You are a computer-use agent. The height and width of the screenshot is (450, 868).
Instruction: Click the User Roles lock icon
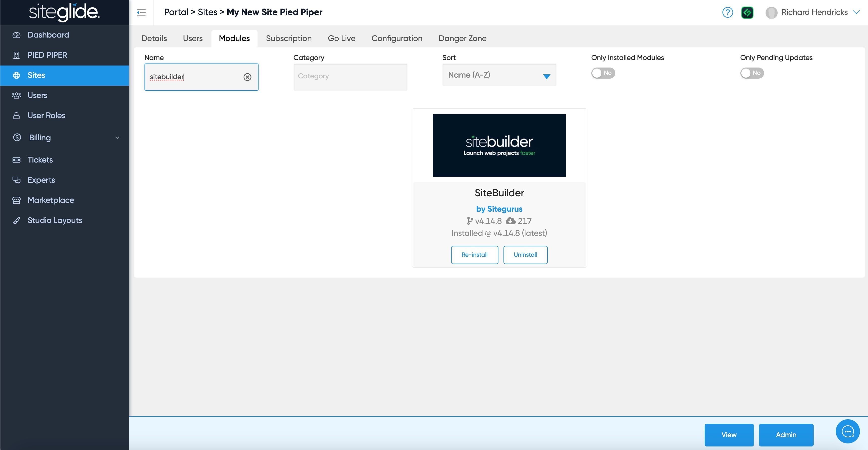click(17, 116)
